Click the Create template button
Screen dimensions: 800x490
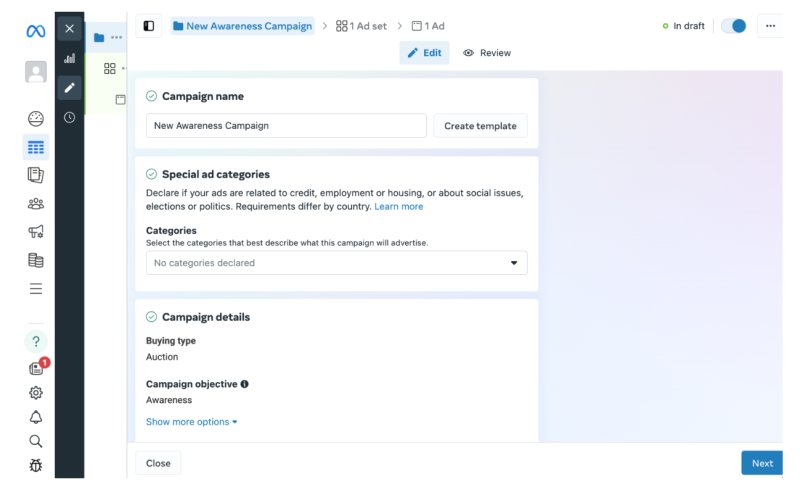pos(480,126)
